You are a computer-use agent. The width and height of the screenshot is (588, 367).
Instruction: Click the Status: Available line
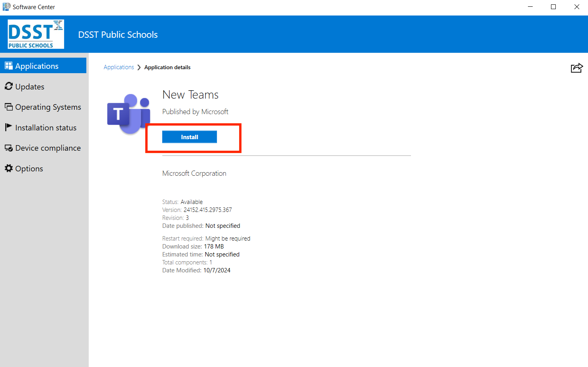pos(183,202)
